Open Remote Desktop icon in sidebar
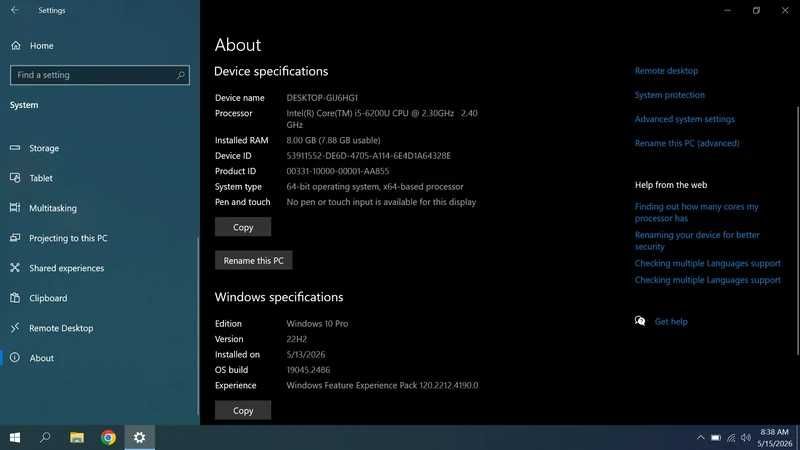 tap(15, 328)
